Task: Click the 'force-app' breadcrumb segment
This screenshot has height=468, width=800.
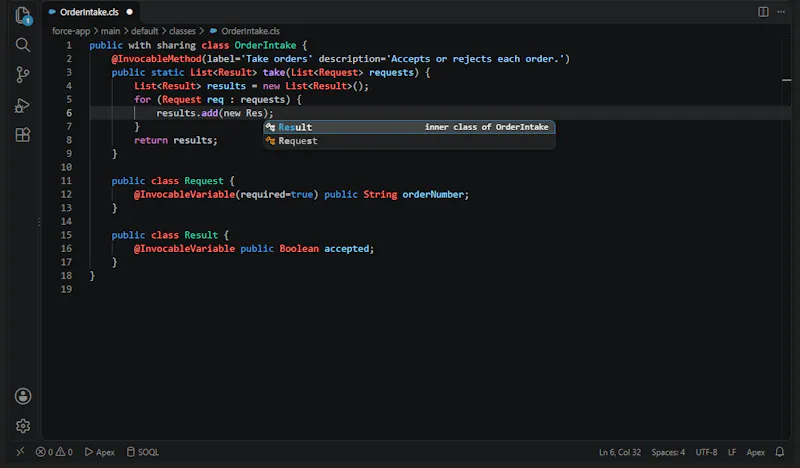Action: click(71, 31)
